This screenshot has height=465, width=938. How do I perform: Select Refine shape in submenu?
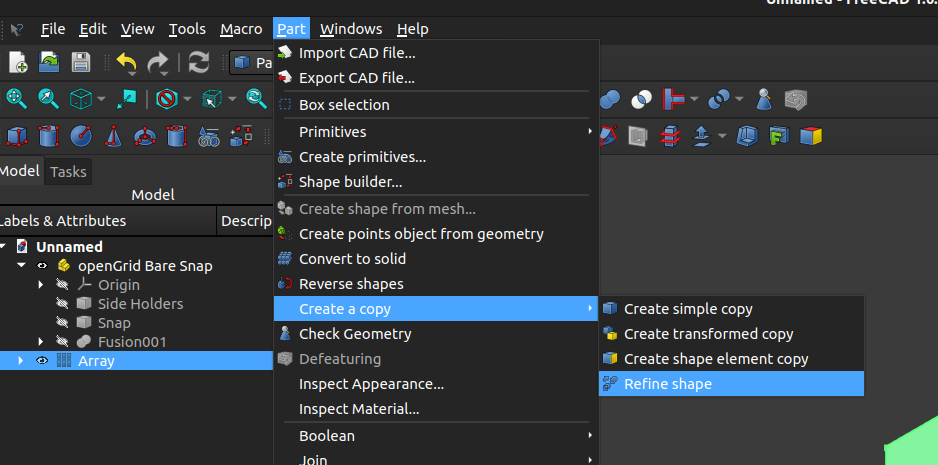coord(668,384)
